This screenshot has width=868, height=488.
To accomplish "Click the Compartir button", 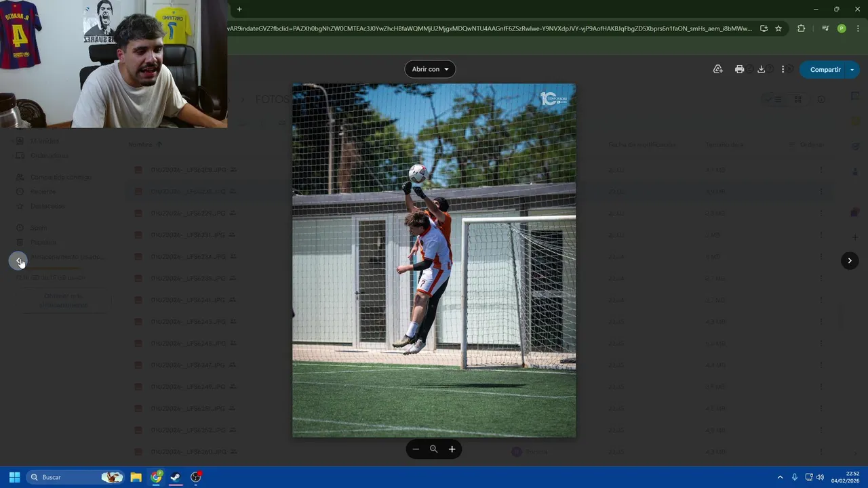I will [x=825, y=69].
